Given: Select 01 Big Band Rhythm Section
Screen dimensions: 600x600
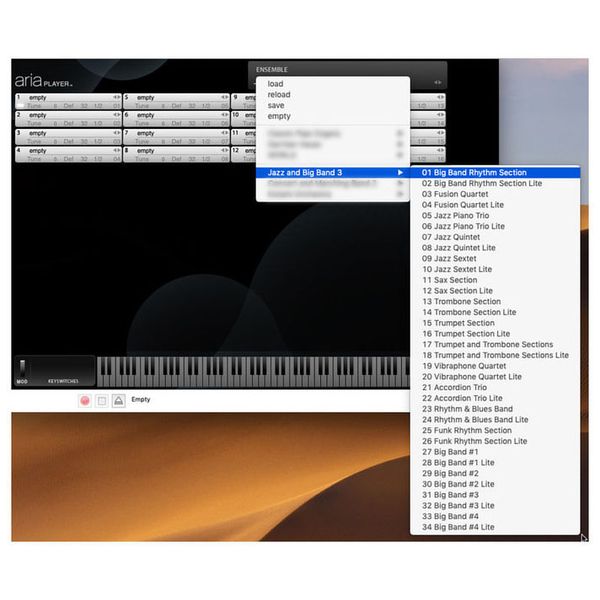Looking at the screenshot, I should [x=473, y=172].
